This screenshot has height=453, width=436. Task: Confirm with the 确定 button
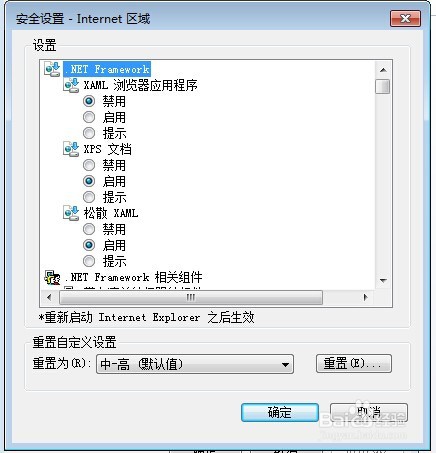coord(280,413)
